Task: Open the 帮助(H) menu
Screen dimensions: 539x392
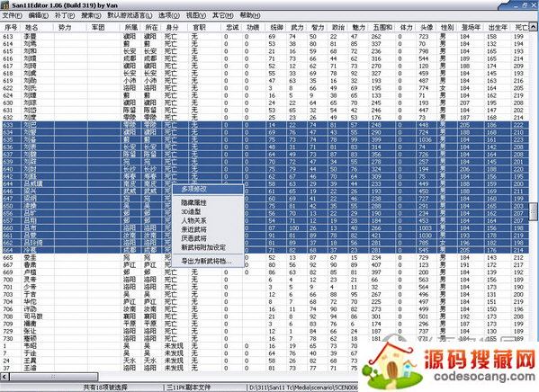Action: (250, 15)
